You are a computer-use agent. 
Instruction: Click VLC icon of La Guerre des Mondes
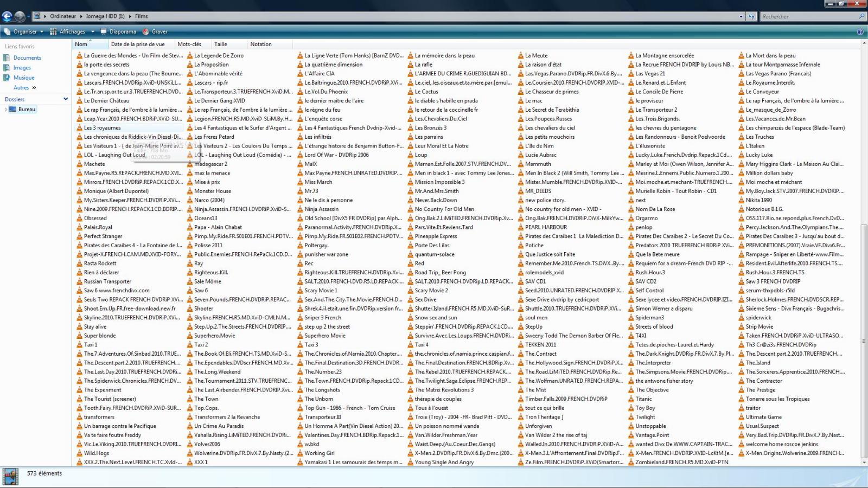(79, 55)
